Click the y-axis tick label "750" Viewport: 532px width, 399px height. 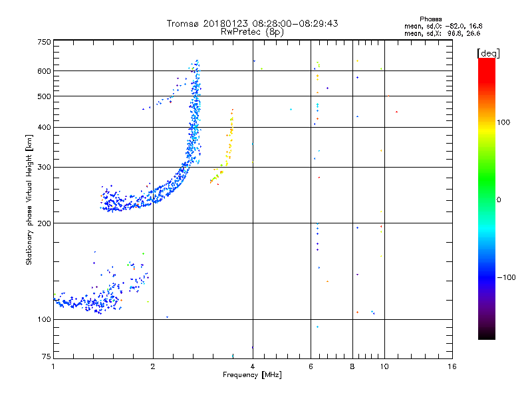(44, 42)
